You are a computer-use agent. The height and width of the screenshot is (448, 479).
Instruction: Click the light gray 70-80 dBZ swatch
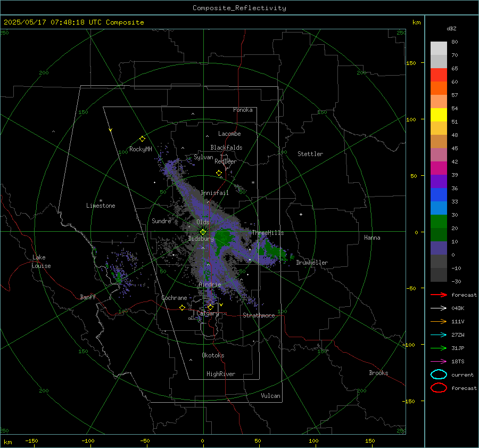coord(439,48)
